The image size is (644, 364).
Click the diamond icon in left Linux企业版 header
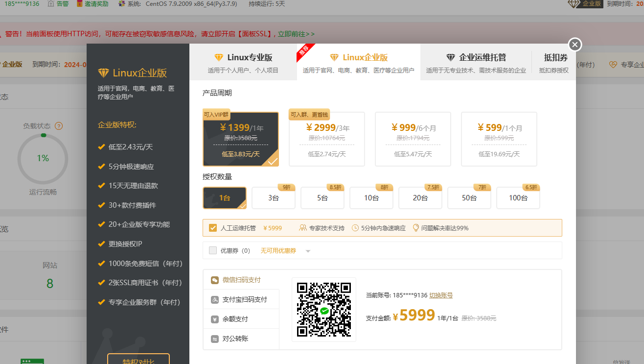point(103,73)
